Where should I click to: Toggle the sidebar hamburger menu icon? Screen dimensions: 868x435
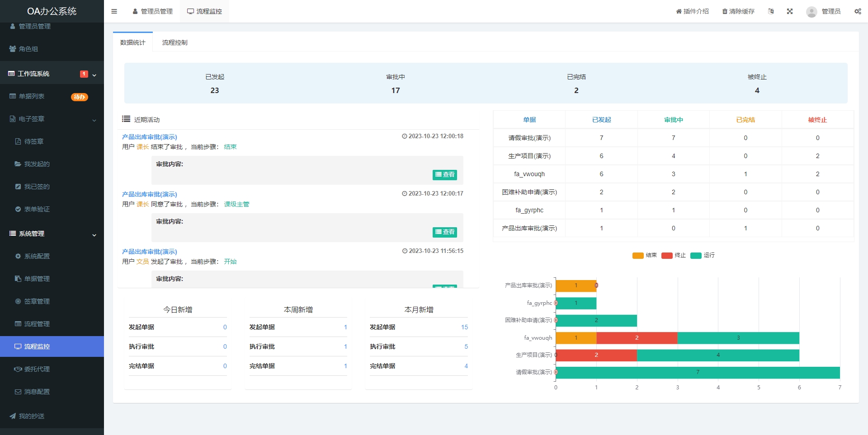(x=114, y=11)
